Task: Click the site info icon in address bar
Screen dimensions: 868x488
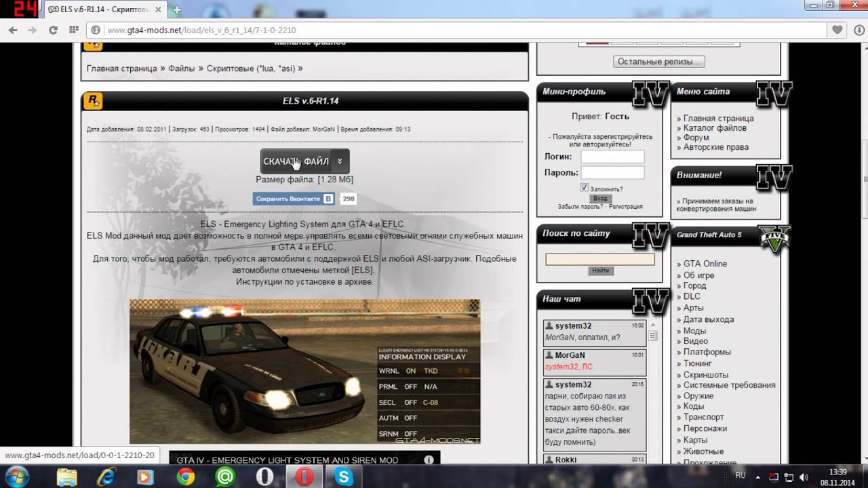Action: point(96,30)
